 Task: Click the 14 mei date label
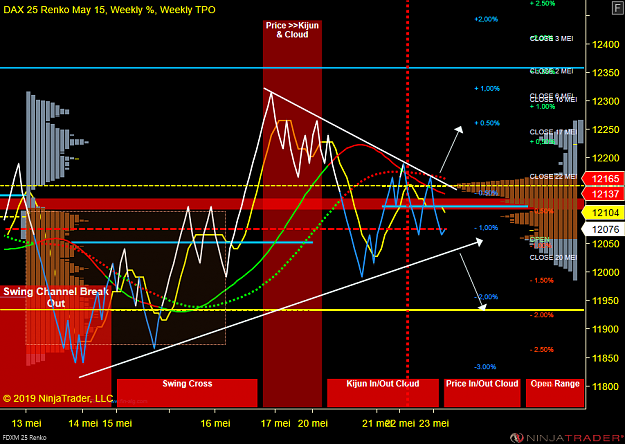pyautogui.click(x=83, y=423)
